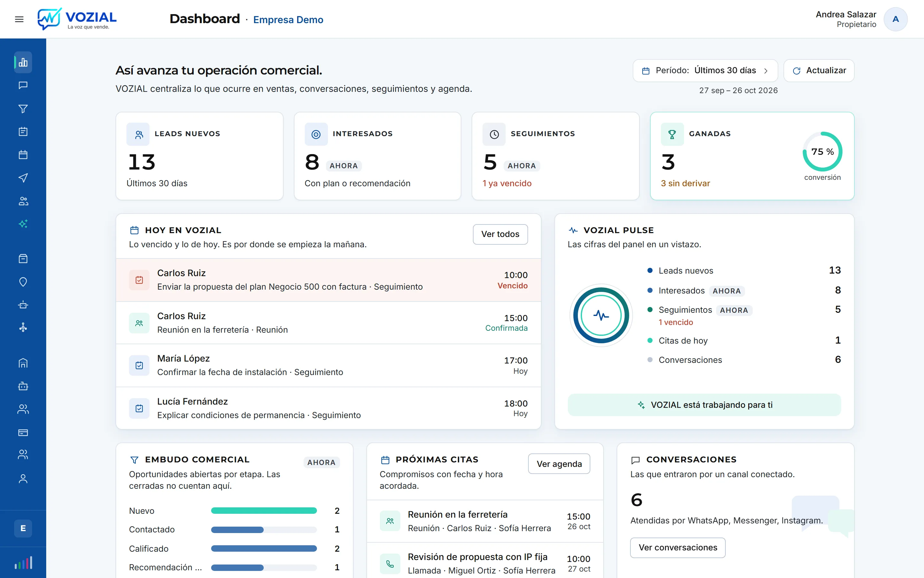Screen dimensions: 924x578
Task: Open the Interesados card
Action: coord(377,156)
